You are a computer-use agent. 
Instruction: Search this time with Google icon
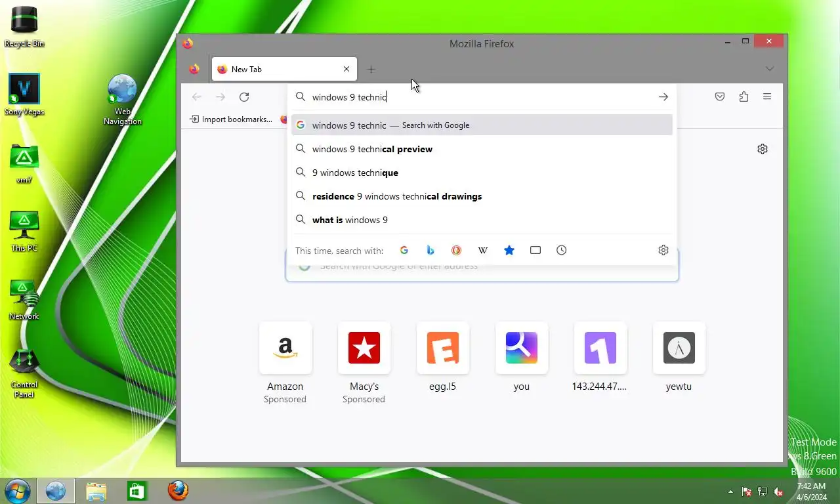404,250
